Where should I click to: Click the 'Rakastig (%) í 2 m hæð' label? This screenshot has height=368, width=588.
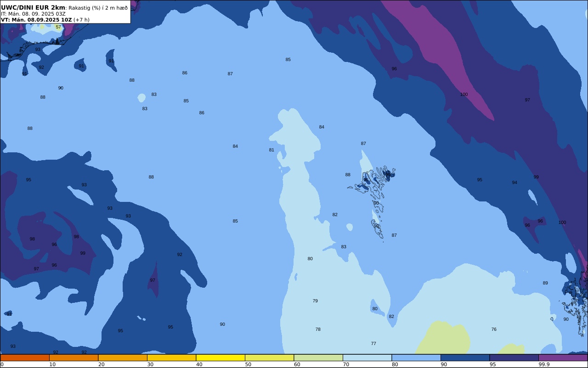click(x=98, y=8)
